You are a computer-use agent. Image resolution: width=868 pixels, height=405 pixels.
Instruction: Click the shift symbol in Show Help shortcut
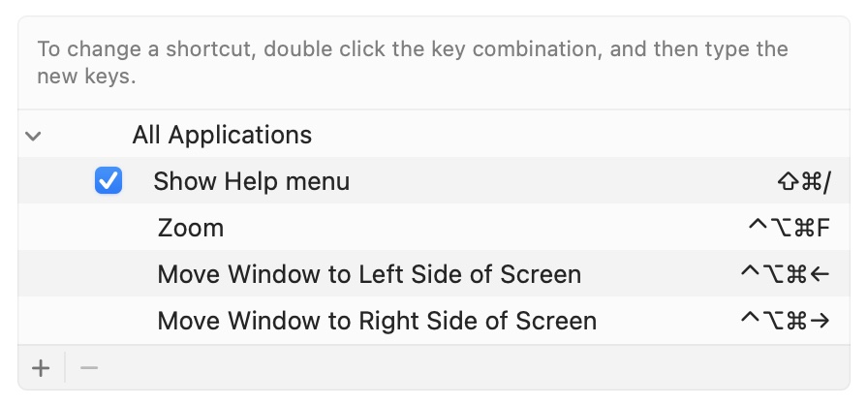click(786, 181)
